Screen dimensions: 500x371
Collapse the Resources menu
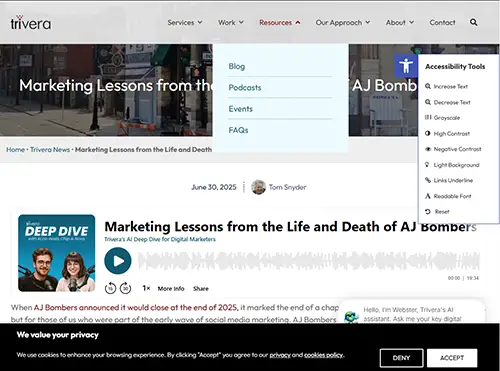280,23
